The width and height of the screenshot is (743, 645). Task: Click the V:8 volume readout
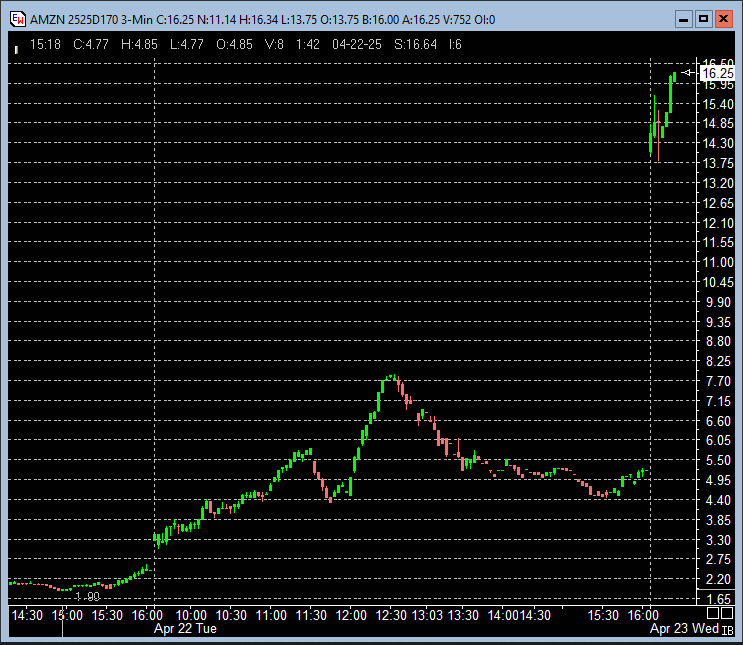(274, 45)
